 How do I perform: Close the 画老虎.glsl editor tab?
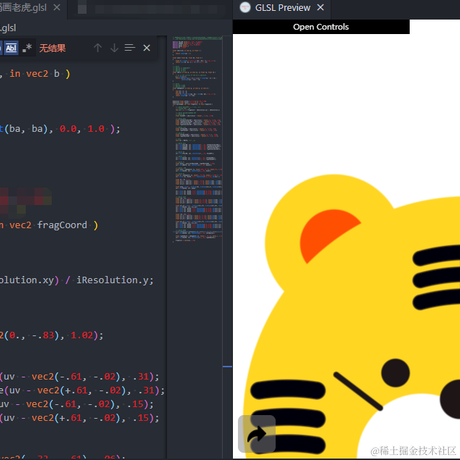point(57,7)
